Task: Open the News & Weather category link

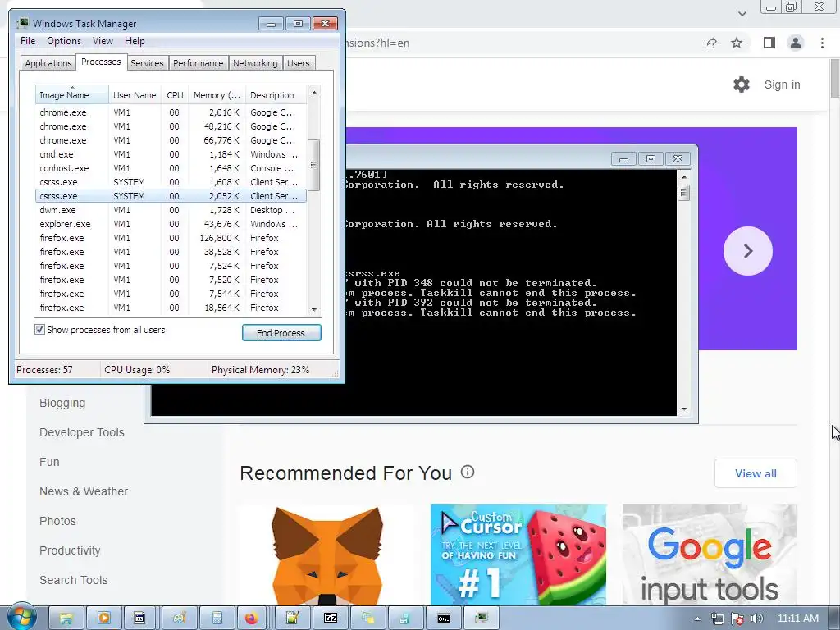Action: pos(84,491)
